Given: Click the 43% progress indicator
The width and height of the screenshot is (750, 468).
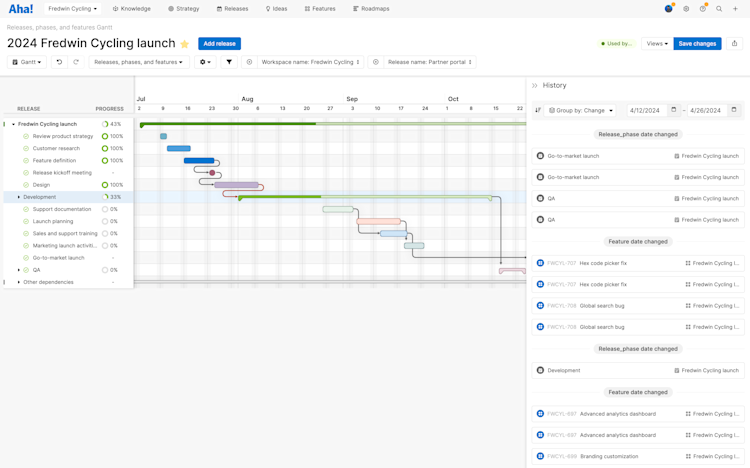Looking at the screenshot, I should click(x=111, y=124).
